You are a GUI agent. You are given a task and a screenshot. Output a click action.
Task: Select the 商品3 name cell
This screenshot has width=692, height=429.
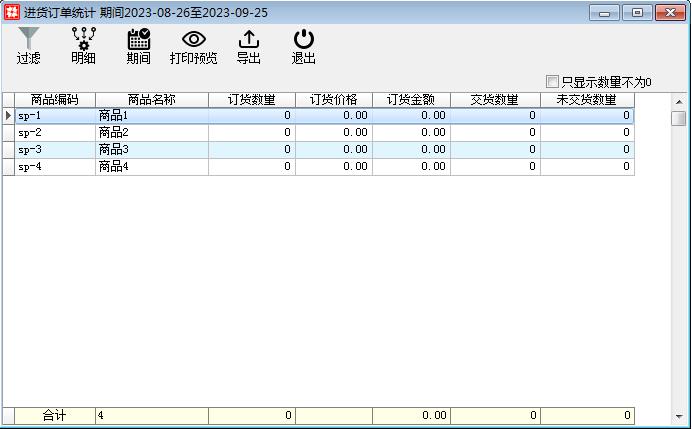pos(152,149)
